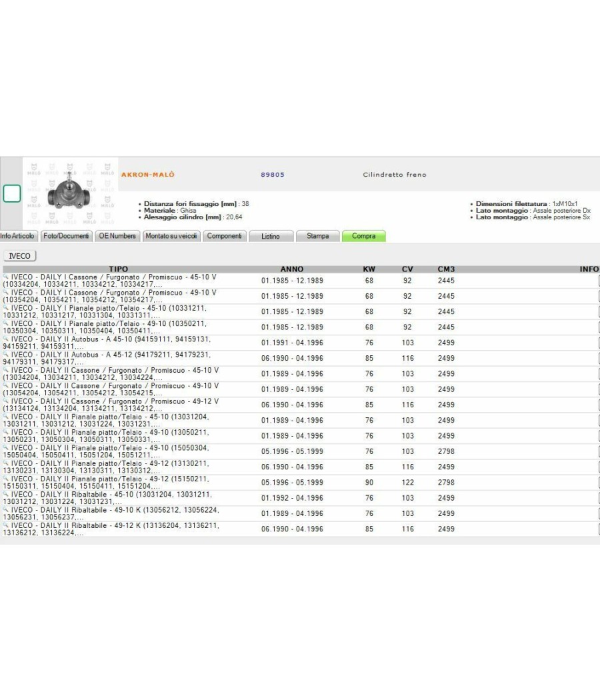Click magnifier icon for DAILY II Ribaltabile 45-10

pos(6,494)
